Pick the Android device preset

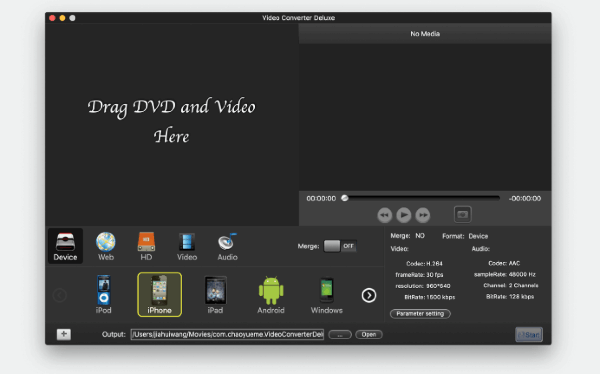(271, 294)
